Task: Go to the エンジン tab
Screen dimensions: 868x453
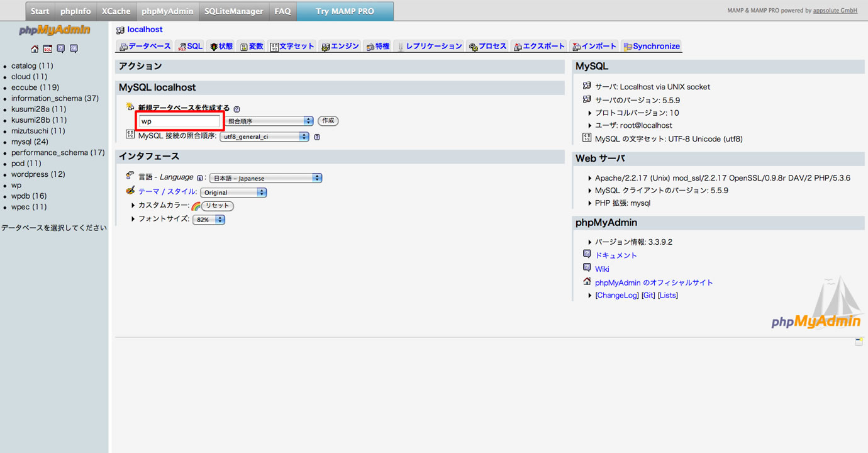Action: pyautogui.click(x=340, y=46)
